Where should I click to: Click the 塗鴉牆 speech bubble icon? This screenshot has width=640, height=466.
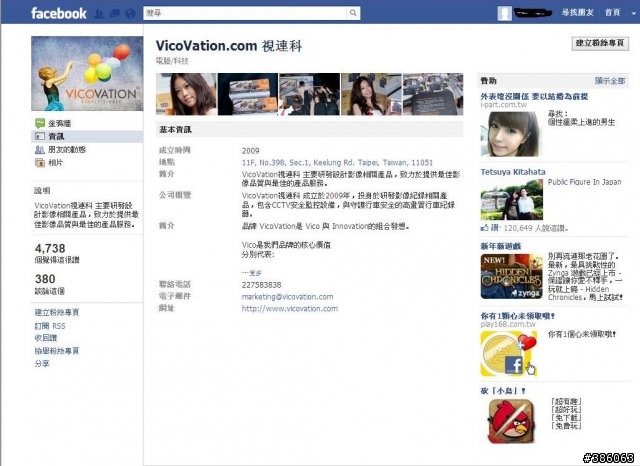[x=40, y=123]
